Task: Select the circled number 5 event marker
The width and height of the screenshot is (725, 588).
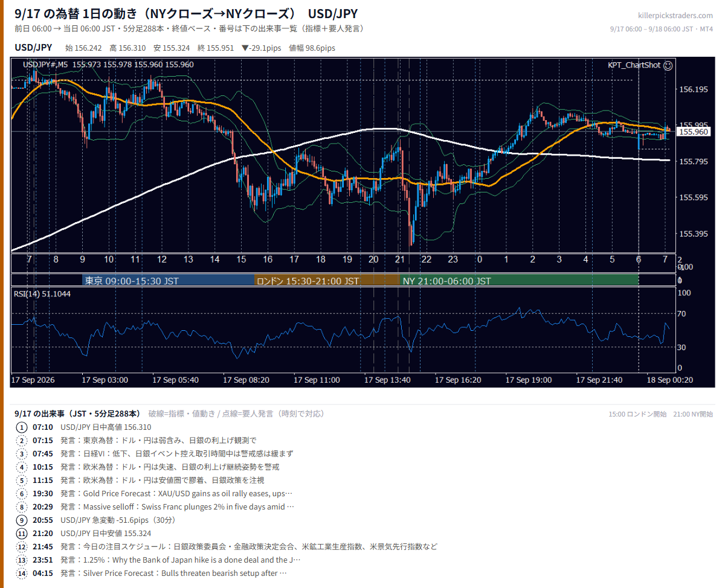Action: [22, 480]
